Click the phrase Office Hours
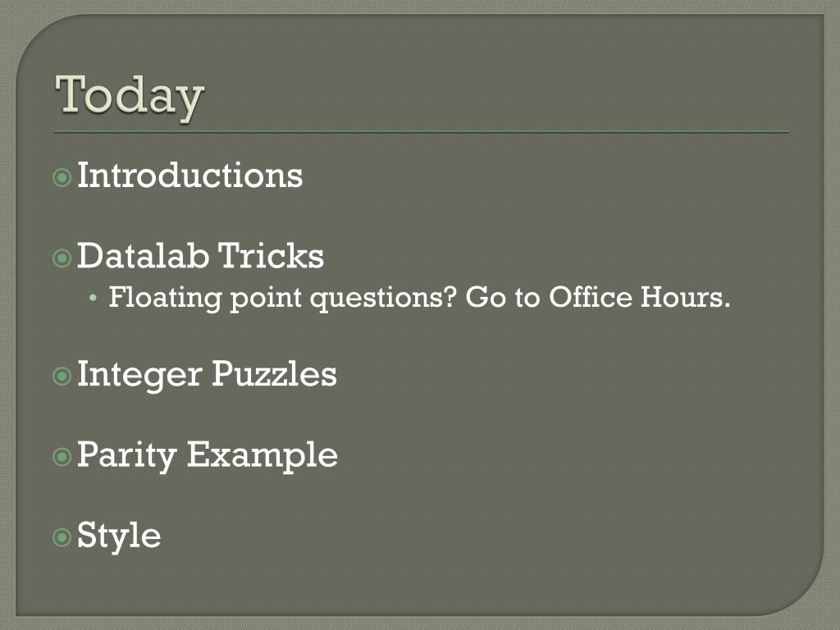Viewport: 840px width, 630px height. pyautogui.click(x=640, y=297)
